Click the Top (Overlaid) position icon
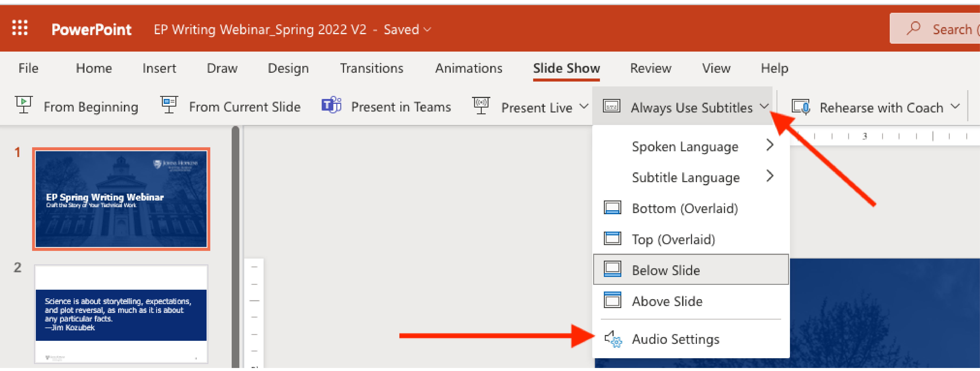This screenshot has height=371, width=980. tap(612, 239)
